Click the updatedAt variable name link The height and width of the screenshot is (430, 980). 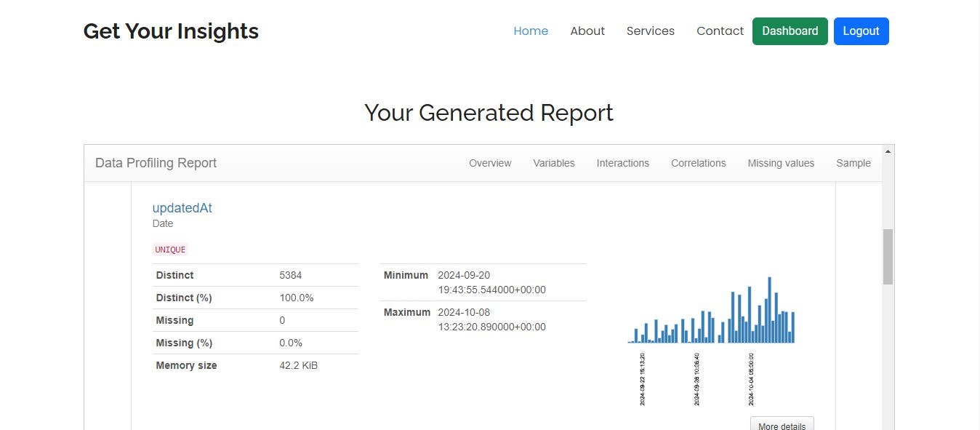coord(182,207)
